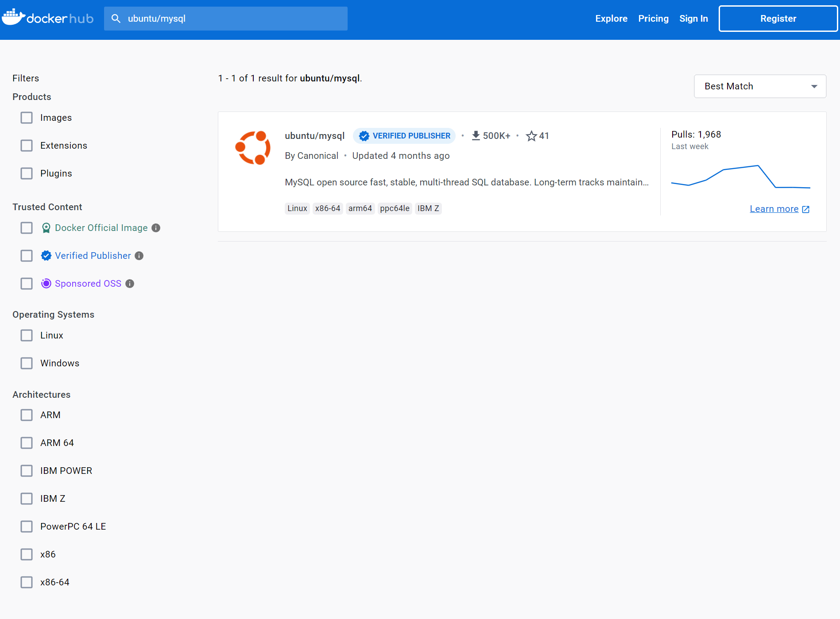The width and height of the screenshot is (840, 619).
Task: Click the By Canonical publisher text
Action: (x=311, y=156)
